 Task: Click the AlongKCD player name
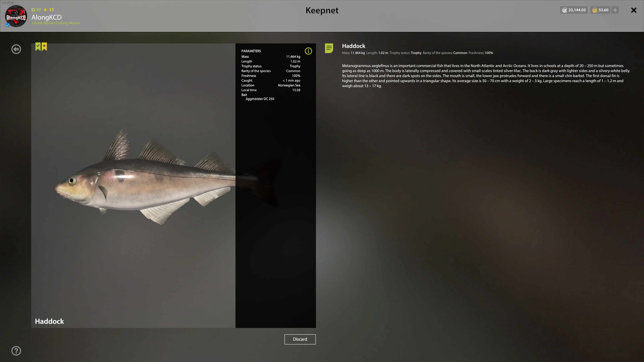coord(46,17)
